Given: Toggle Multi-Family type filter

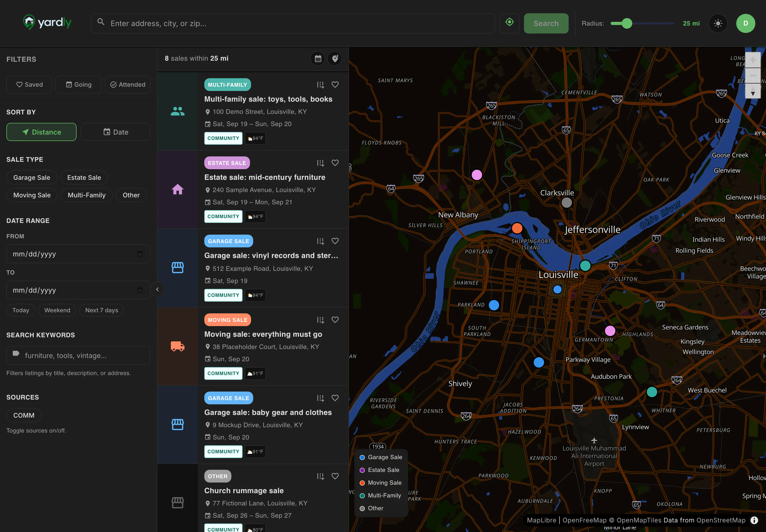Looking at the screenshot, I should pos(87,195).
